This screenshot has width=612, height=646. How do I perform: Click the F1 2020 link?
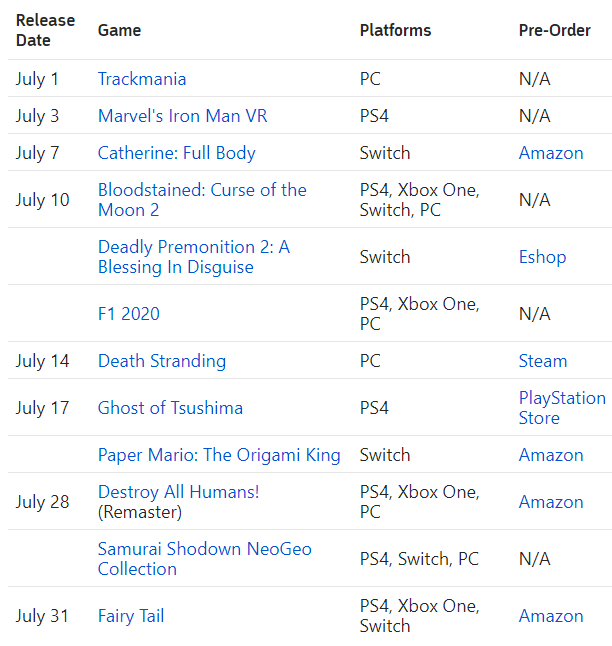(128, 314)
